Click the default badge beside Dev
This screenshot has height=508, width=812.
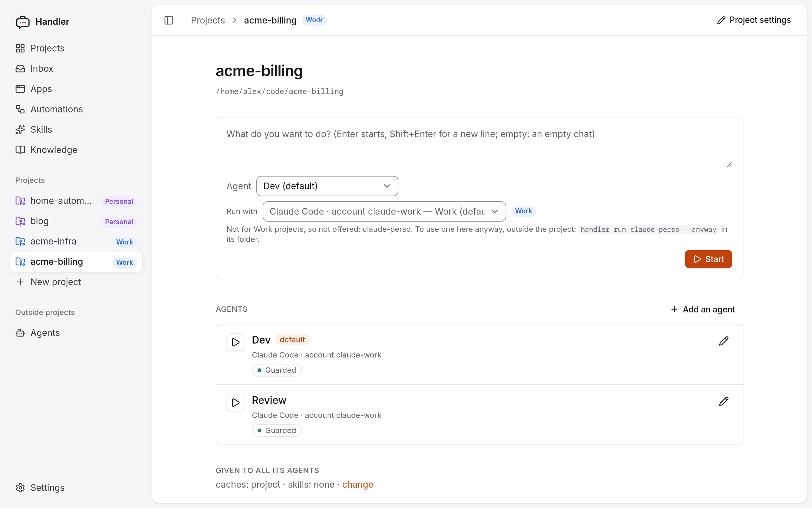click(x=292, y=340)
